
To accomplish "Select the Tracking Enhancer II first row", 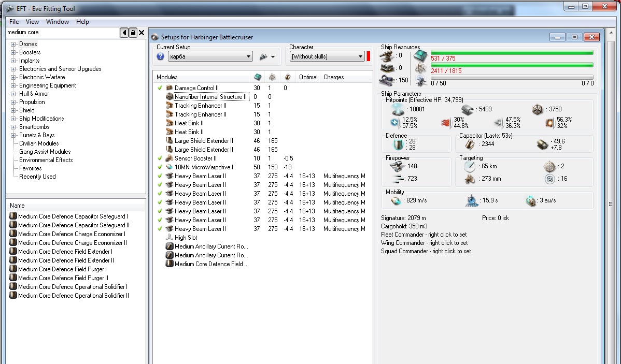I will (x=201, y=106).
